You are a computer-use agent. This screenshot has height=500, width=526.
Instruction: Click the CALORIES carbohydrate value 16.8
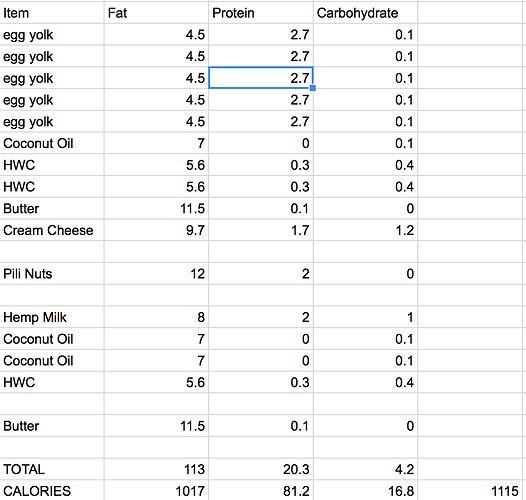coord(365,491)
